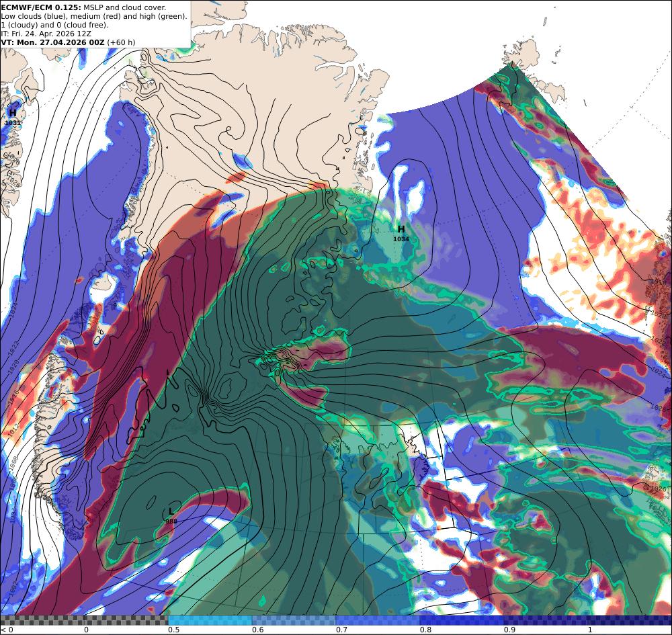672x635 pixels.
Task: Click the 'IT: Fri. 24. Apr. 2026 12Z' line
Action: [x=46, y=34]
